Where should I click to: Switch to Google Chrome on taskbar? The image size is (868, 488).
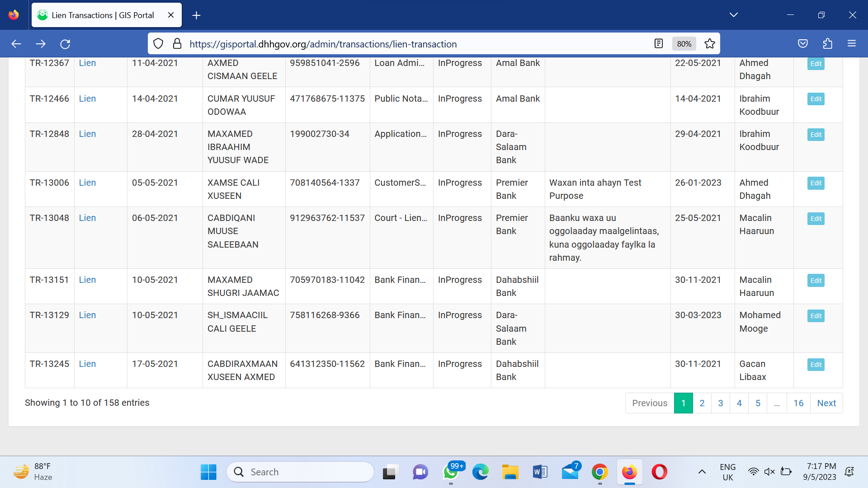click(600, 472)
